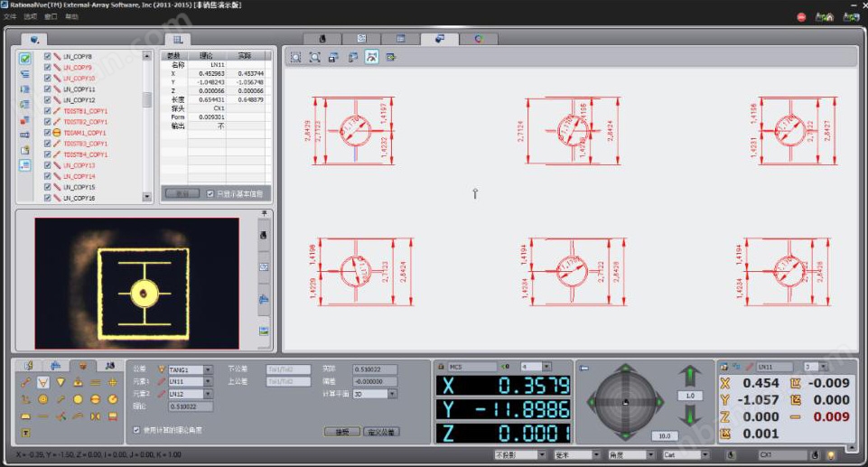Open the 文件 menu
The height and width of the screenshot is (467, 868).
10,16
